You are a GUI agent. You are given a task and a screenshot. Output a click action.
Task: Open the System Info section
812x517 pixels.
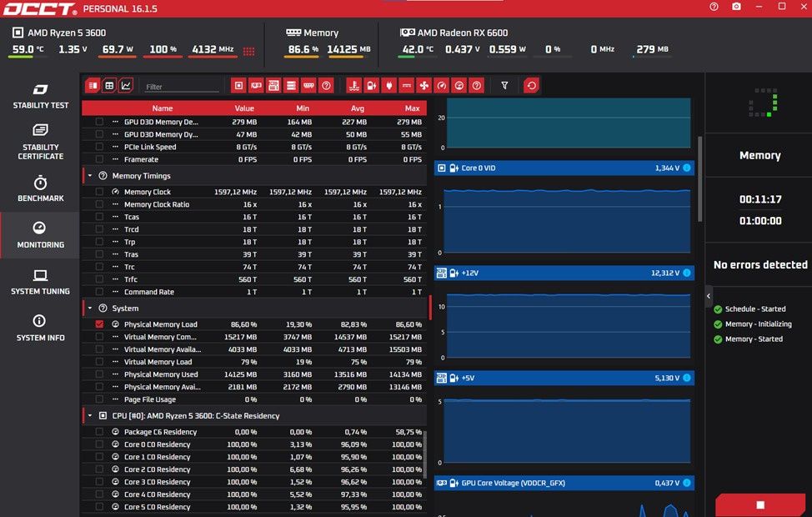[40, 328]
